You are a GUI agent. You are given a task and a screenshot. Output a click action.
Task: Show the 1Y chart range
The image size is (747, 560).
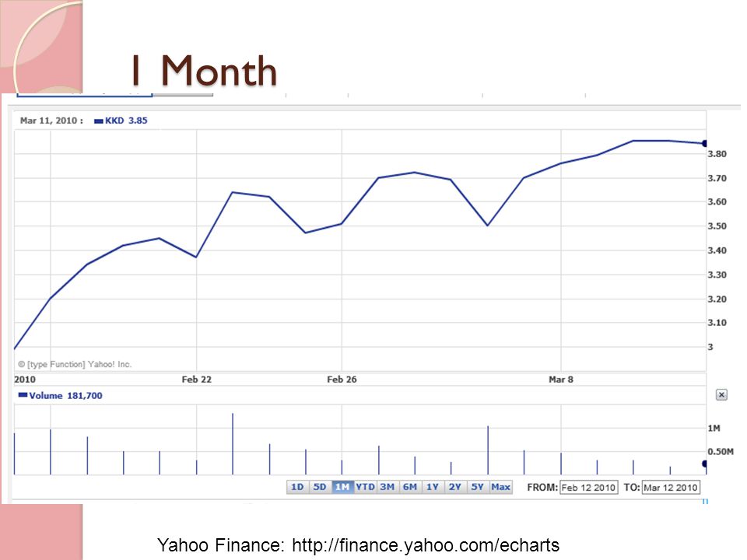point(433,487)
